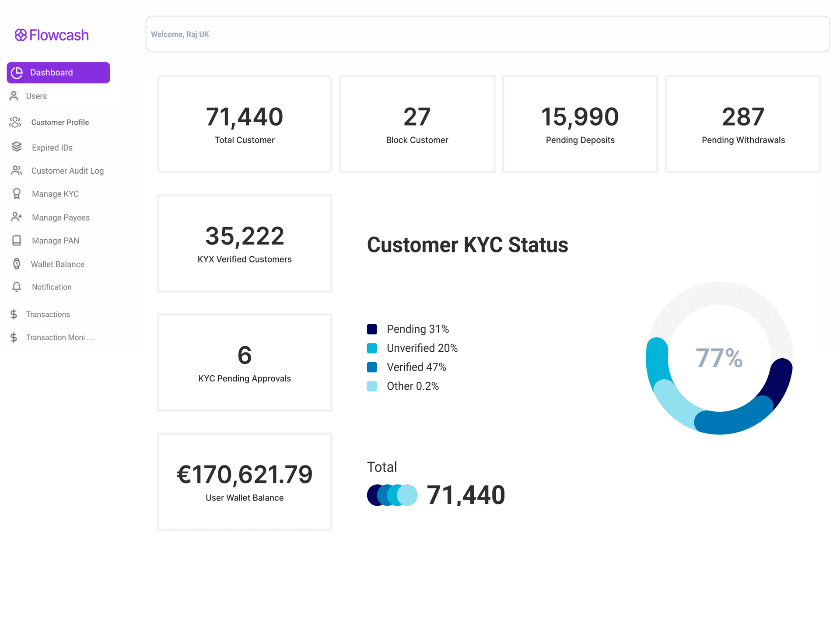The image size is (840, 626).
Task: Select the Flowcash logo
Action: [51, 35]
